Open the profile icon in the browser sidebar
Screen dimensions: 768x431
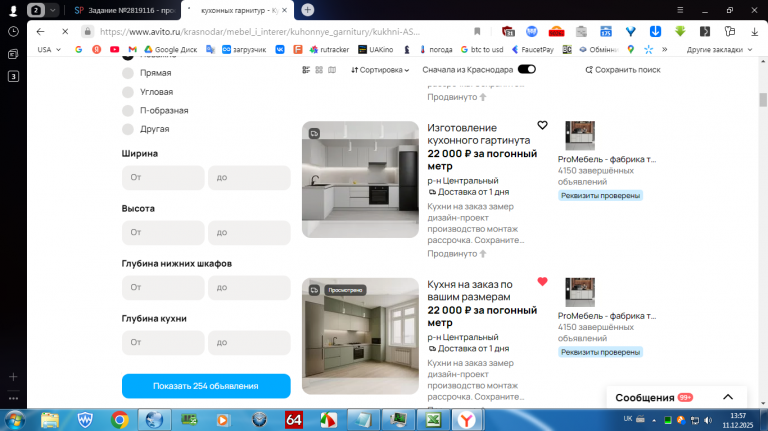(x=13, y=10)
